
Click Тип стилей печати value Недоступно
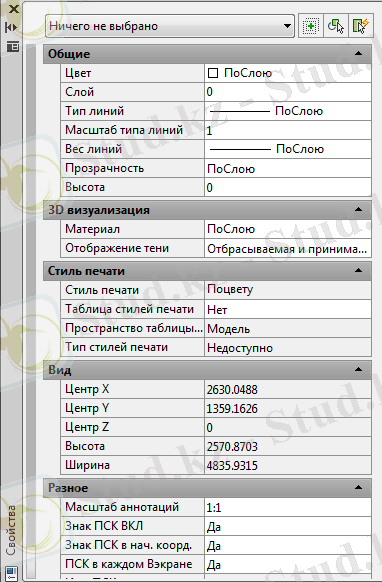click(x=288, y=348)
